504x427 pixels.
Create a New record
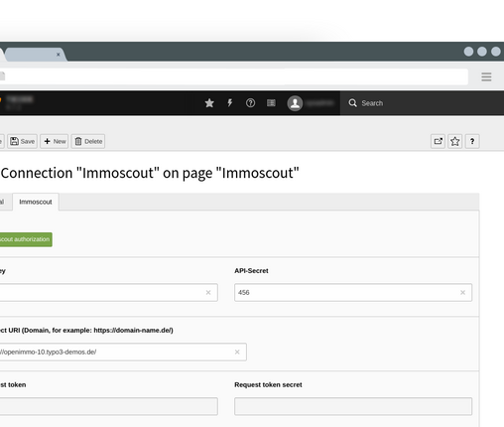[x=55, y=141]
